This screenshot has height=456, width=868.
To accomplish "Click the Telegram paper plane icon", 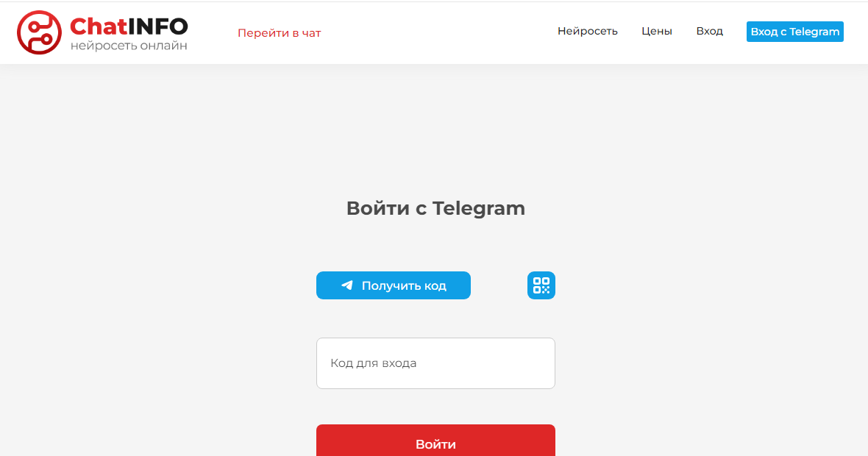I will (347, 285).
